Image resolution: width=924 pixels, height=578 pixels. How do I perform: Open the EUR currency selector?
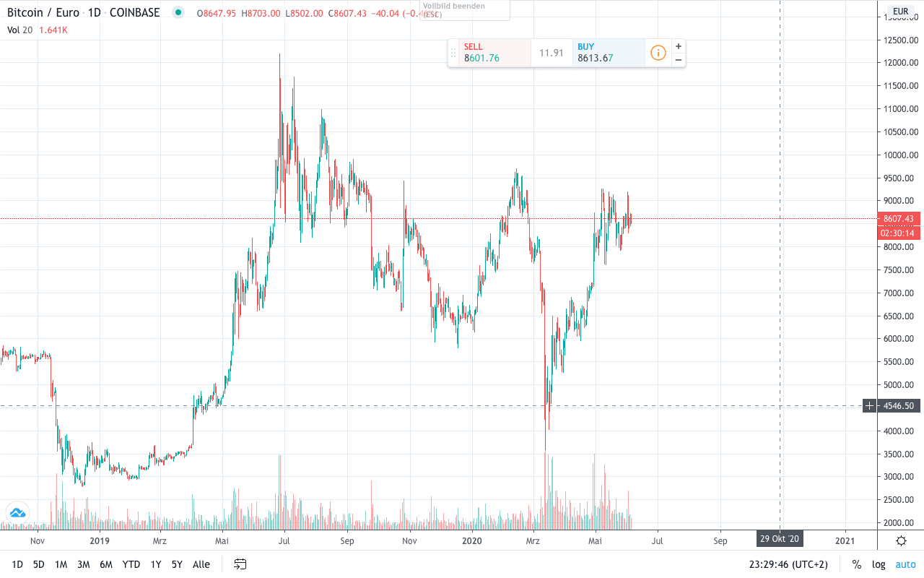(900, 11)
